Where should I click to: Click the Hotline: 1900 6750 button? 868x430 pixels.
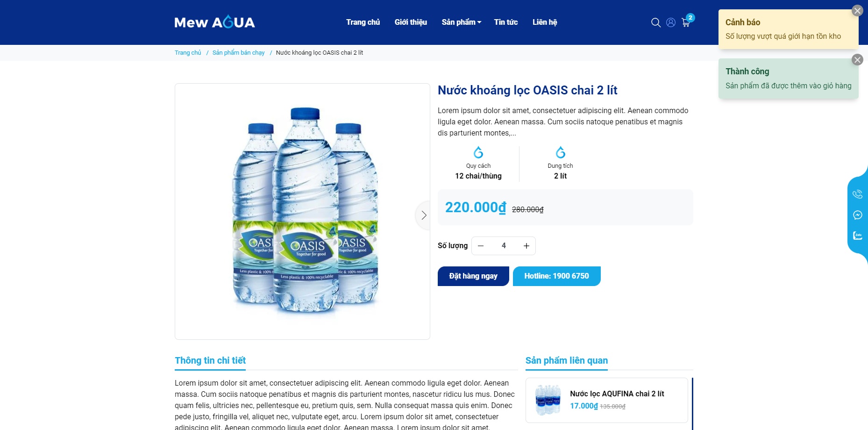click(x=557, y=276)
